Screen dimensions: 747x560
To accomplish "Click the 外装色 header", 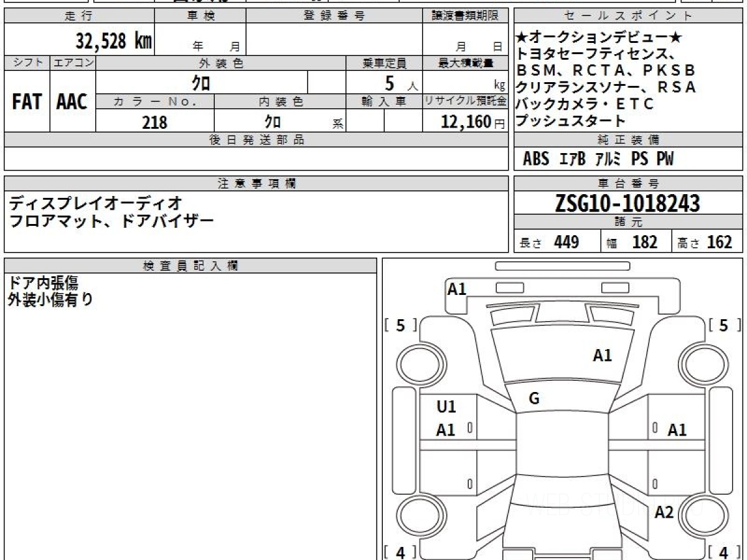I will [x=221, y=63].
